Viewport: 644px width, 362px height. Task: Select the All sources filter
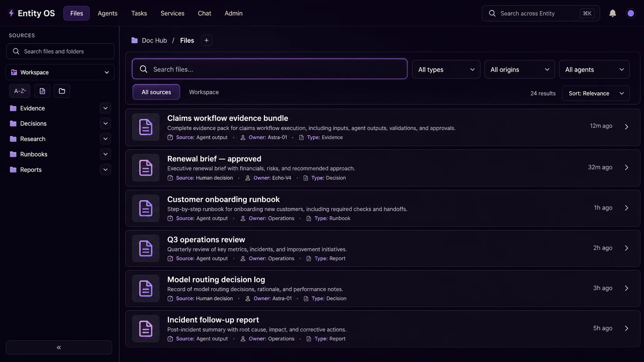tap(156, 92)
